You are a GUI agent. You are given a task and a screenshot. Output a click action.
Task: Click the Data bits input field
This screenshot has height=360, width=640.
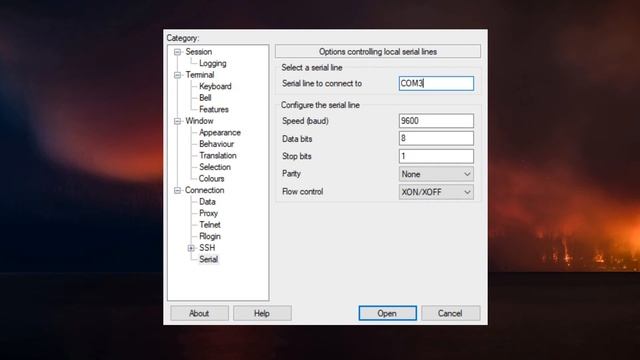(x=436, y=138)
